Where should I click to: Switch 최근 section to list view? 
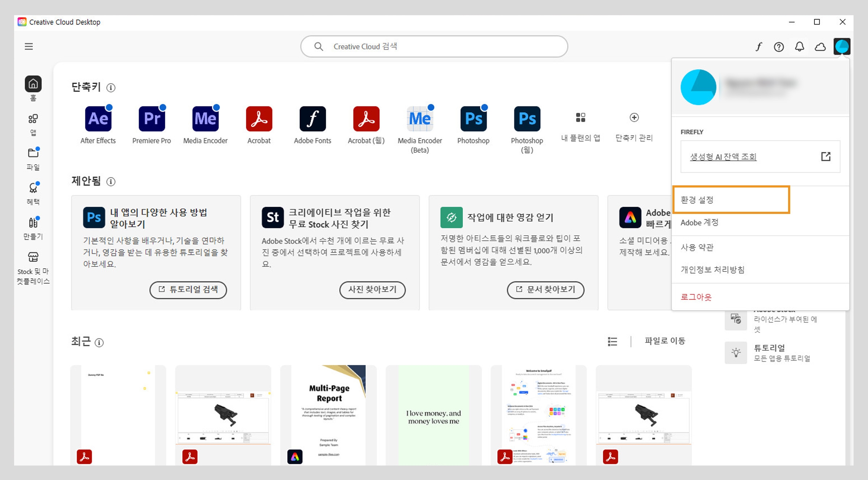click(x=612, y=341)
